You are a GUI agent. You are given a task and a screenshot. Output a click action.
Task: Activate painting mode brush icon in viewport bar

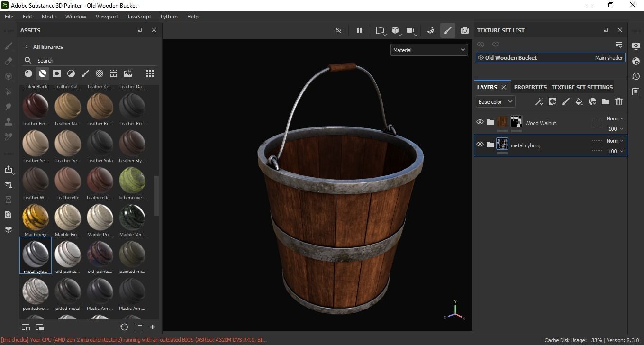[447, 30]
